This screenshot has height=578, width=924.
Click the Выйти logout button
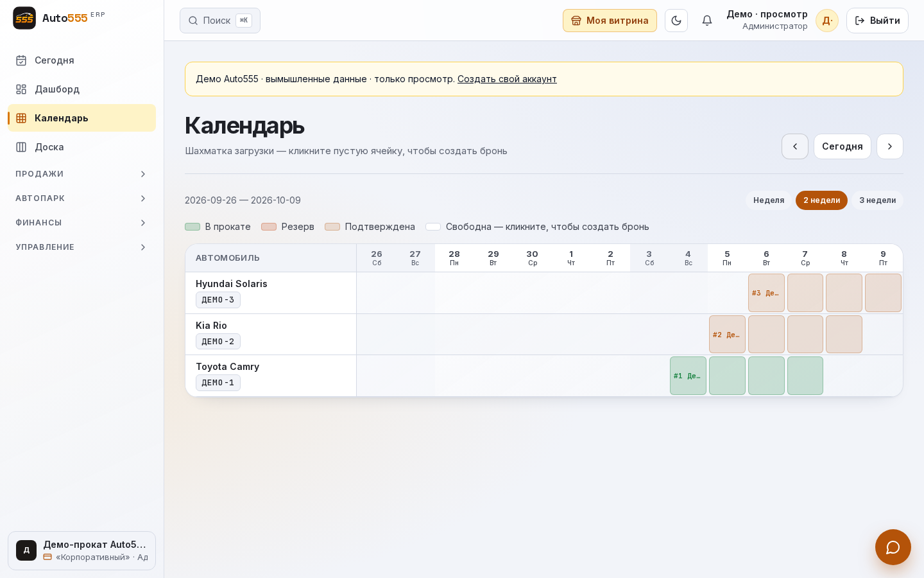pyautogui.click(x=877, y=21)
